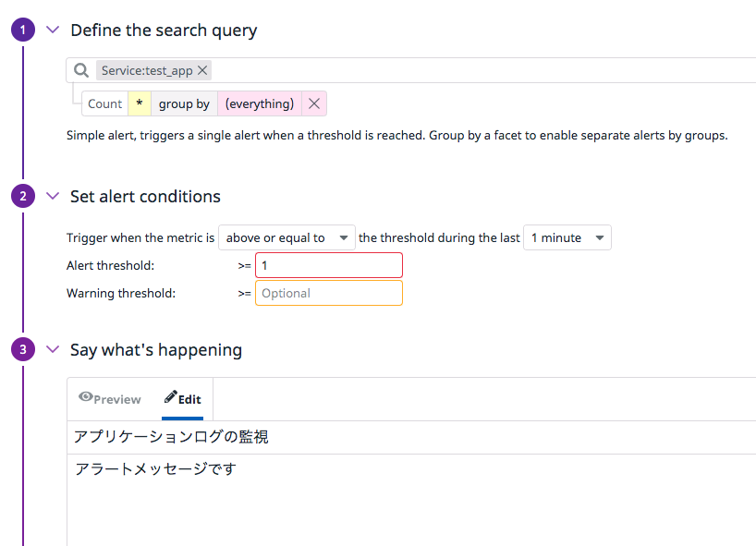Click the step 3 numbered circle
The image size is (756, 546).
[23, 349]
